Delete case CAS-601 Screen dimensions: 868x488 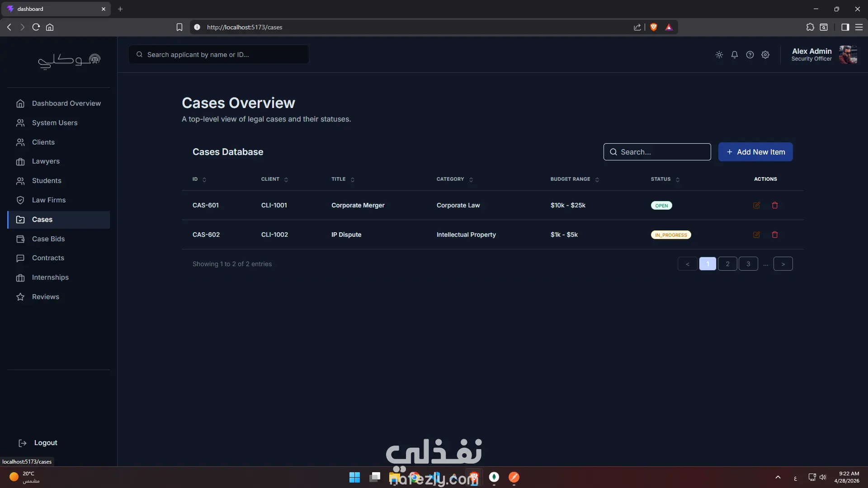[775, 205]
